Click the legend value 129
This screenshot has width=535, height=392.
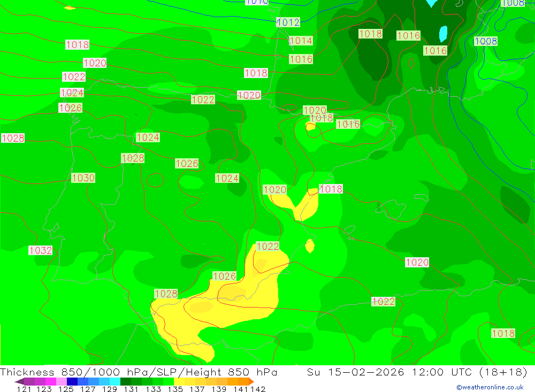click(110, 389)
